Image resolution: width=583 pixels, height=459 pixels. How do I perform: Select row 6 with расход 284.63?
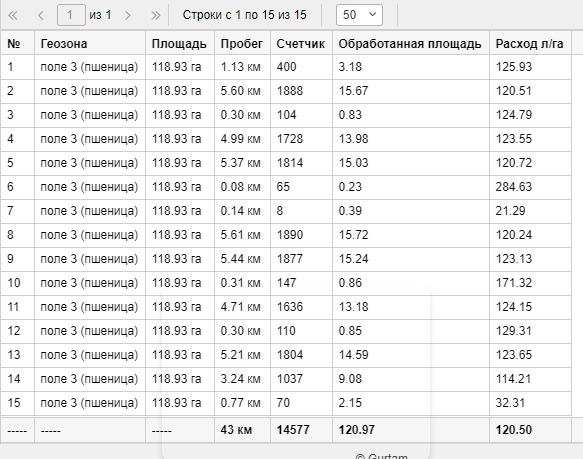tap(286, 187)
